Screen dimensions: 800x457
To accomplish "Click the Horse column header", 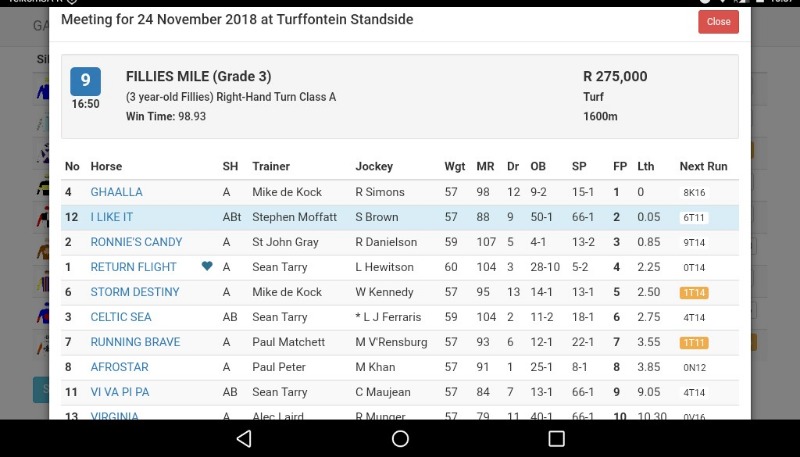I will tap(106, 166).
